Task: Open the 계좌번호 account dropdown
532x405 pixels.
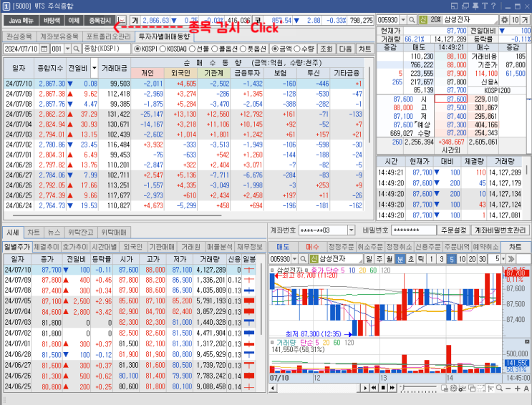Action: tap(351, 230)
